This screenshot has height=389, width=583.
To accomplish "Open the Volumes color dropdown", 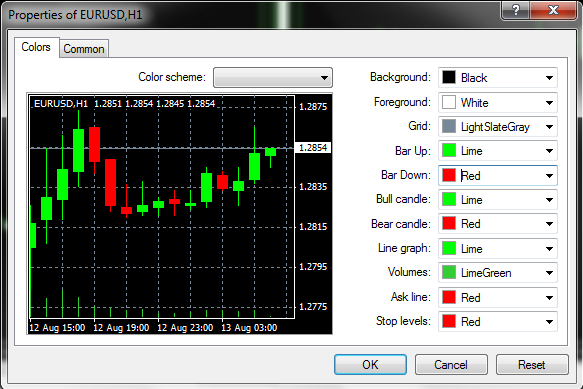I will tap(498, 273).
